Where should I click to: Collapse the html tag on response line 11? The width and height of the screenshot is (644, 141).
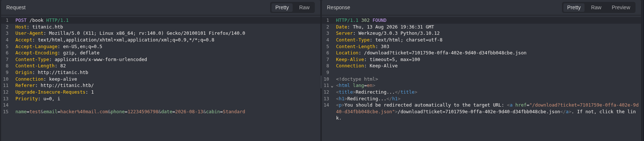point(332,86)
